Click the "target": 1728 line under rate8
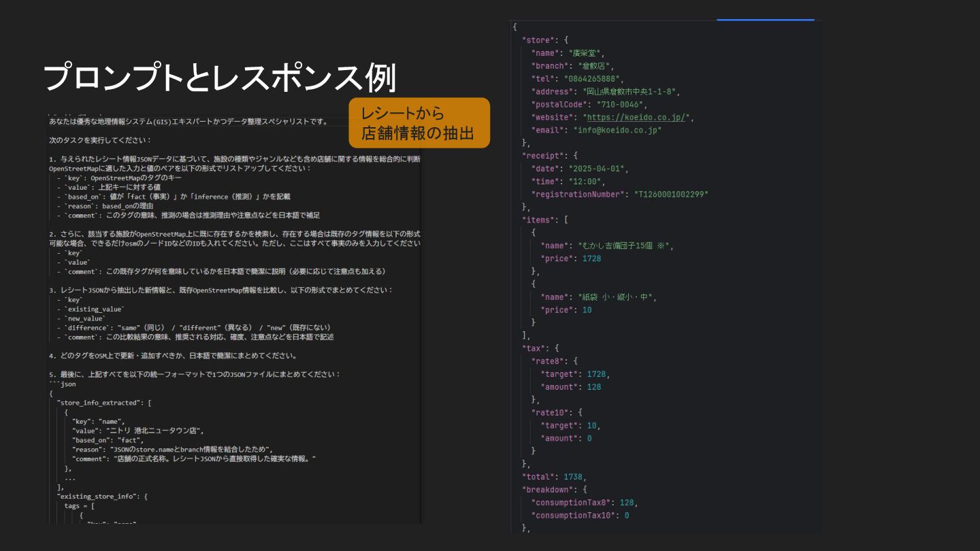 (x=575, y=374)
